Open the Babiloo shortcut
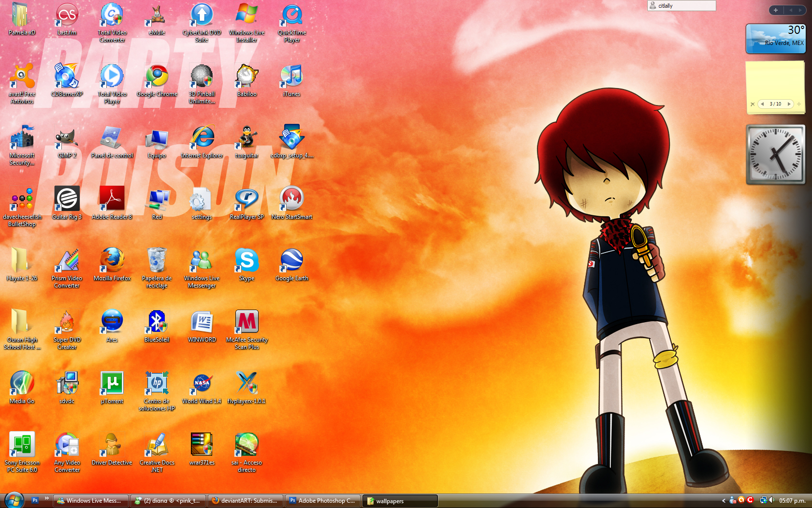The height and width of the screenshot is (508, 812). 246,80
